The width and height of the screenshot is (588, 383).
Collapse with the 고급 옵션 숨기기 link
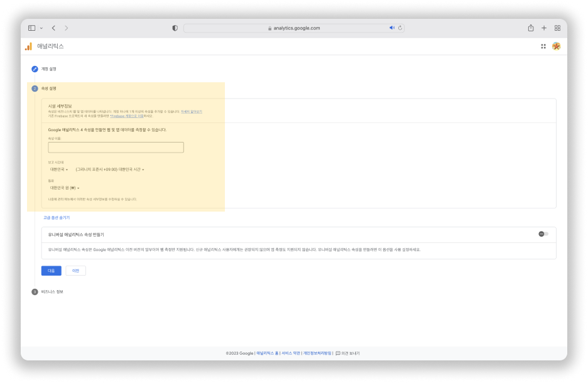point(57,217)
